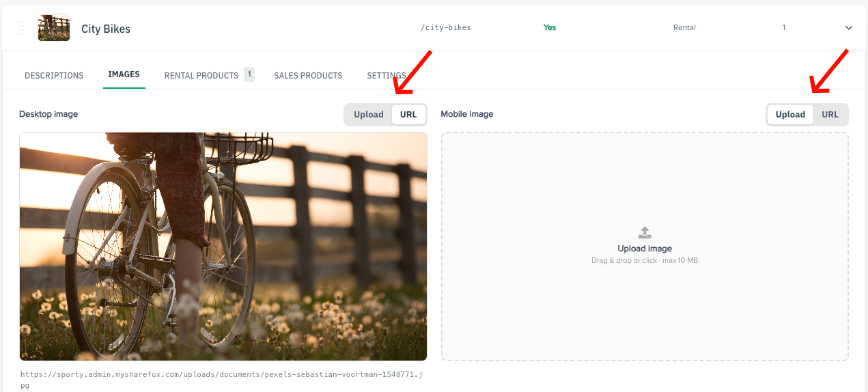
Task: Open the Descriptions tab
Action: tap(54, 76)
